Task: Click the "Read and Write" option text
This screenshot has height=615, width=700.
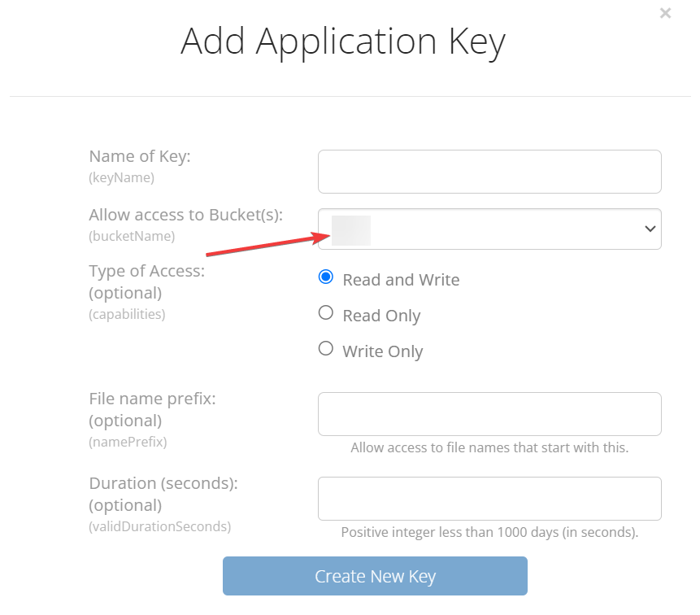Action: tap(401, 280)
